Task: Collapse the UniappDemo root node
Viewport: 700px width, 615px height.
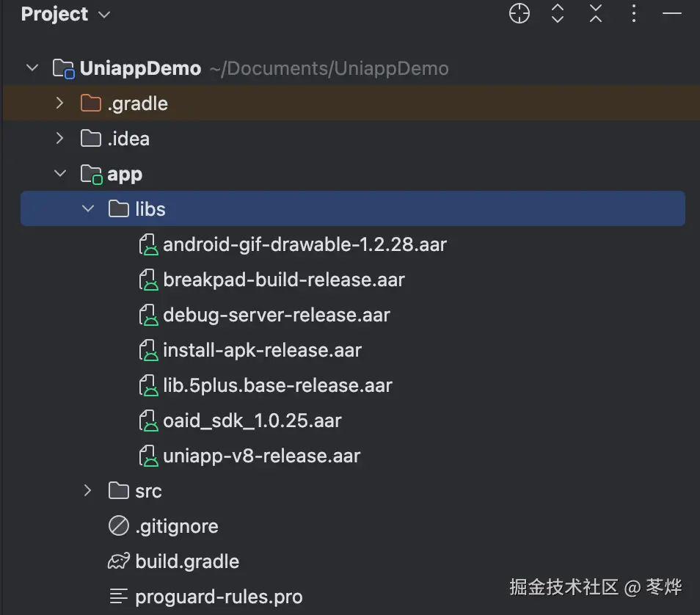Action: (32, 68)
